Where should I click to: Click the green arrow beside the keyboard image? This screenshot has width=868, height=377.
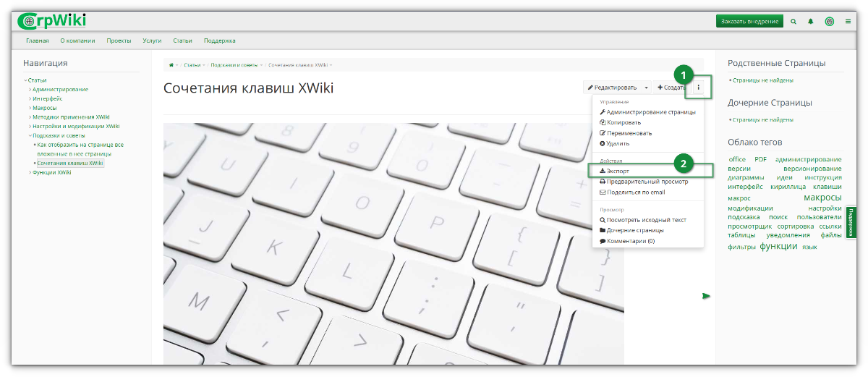coord(706,295)
